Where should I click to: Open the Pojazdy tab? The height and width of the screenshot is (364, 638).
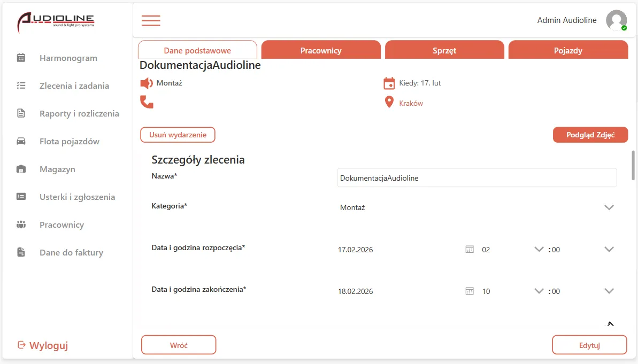coord(568,50)
